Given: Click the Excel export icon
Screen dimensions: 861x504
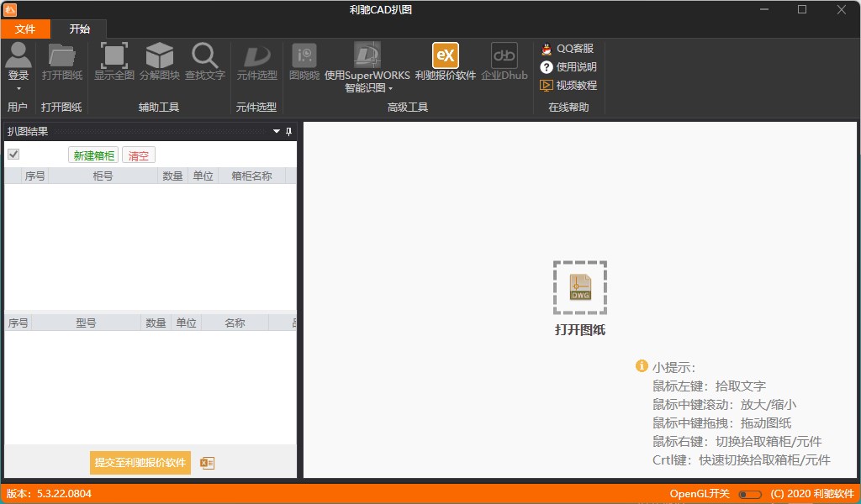Looking at the screenshot, I should [208, 463].
